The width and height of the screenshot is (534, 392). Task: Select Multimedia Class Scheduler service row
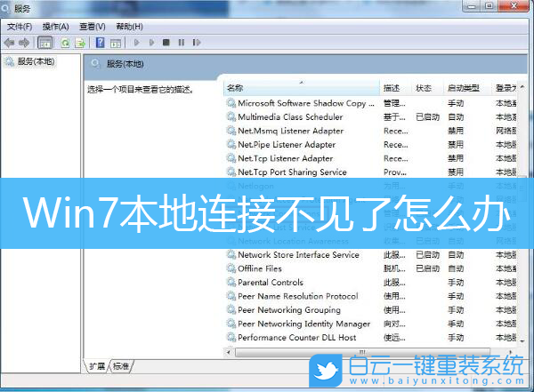click(x=371, y=117)
